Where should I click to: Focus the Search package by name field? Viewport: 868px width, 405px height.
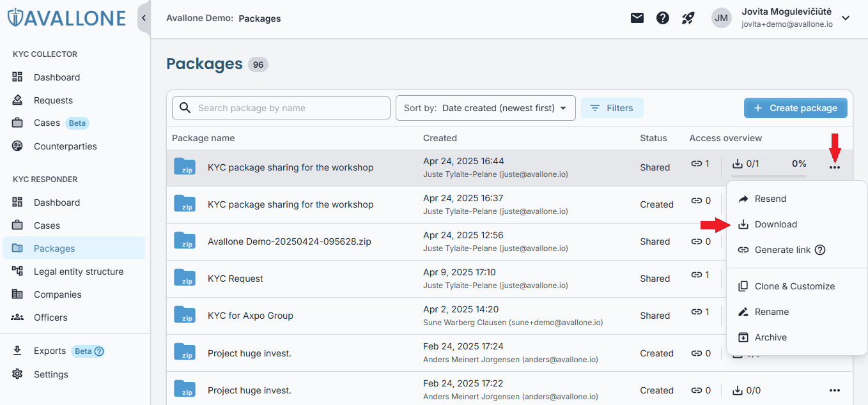pos(281,108)
